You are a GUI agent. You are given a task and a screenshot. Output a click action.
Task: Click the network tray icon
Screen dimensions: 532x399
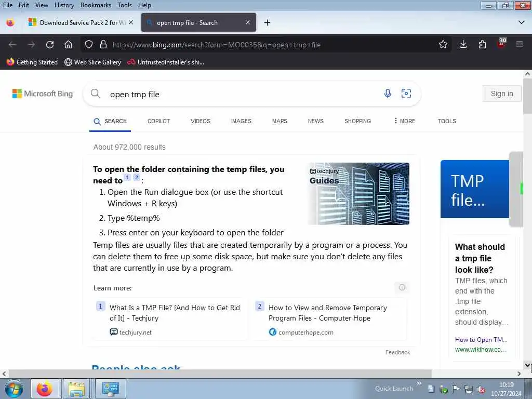[469, 390]
